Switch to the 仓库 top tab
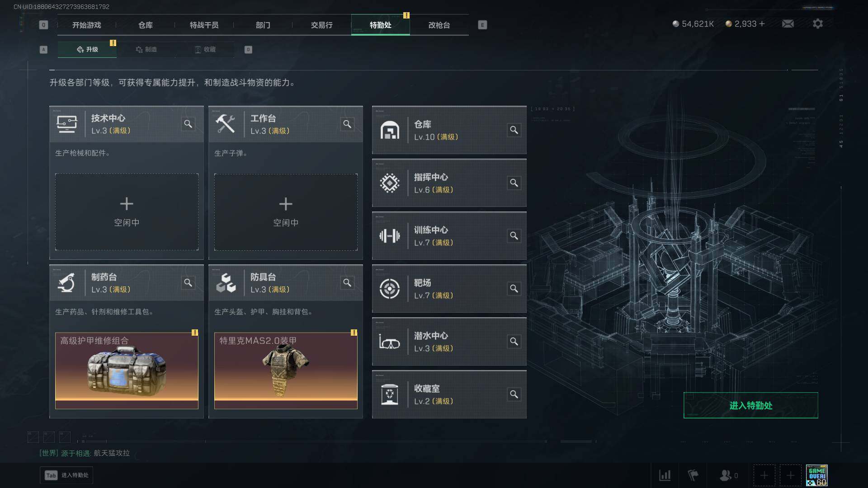The image size is (868, 488). [146, 25]
